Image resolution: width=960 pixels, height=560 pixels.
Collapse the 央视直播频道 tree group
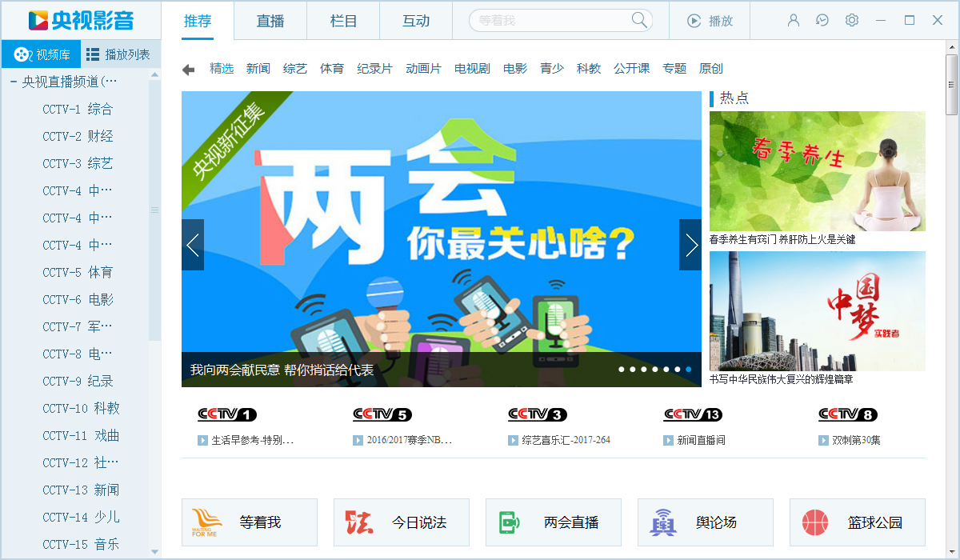pyautogui.click(x=14, y=82)
